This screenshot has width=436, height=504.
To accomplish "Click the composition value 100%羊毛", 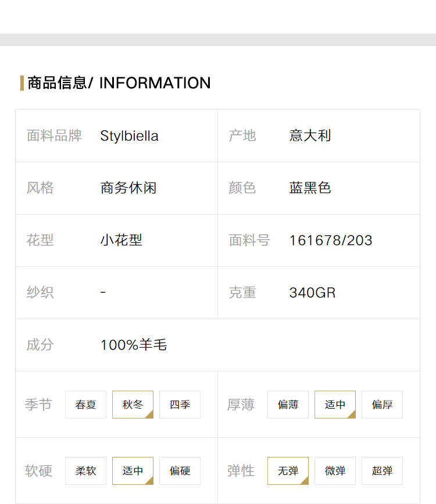I will click(x=134, y=345).
